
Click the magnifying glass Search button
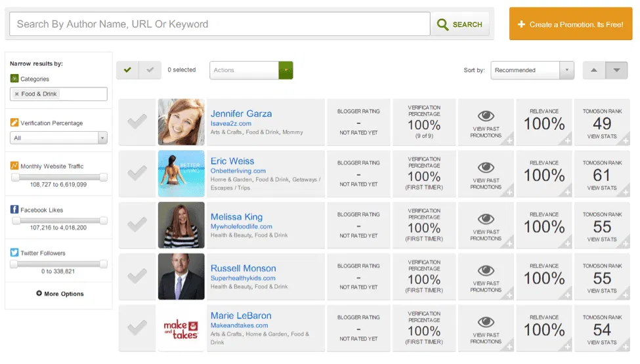459,24
